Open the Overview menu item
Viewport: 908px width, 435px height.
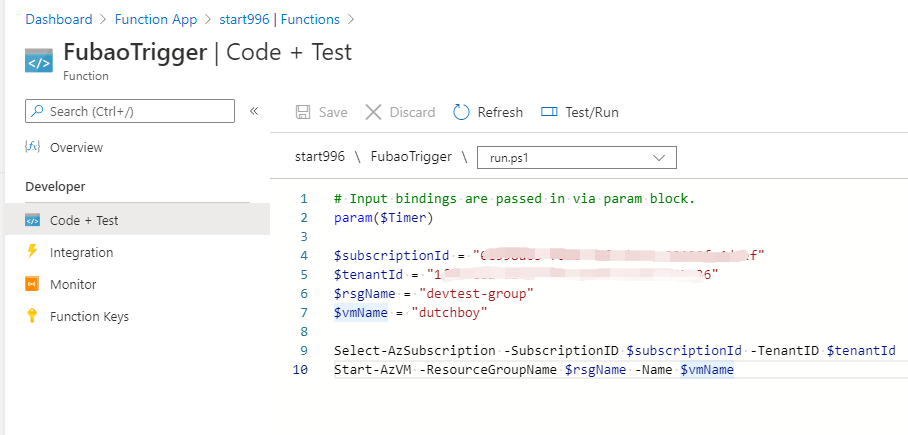[x=76, y=147]
